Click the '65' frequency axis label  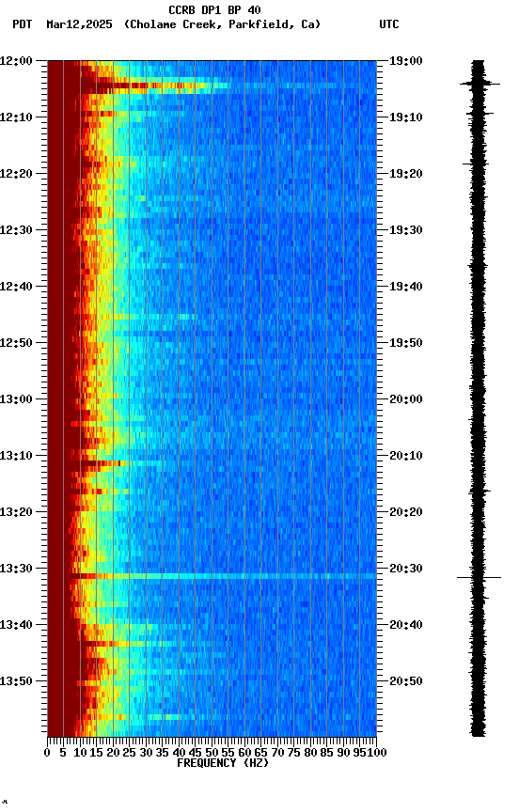click(x=261, y=753)
